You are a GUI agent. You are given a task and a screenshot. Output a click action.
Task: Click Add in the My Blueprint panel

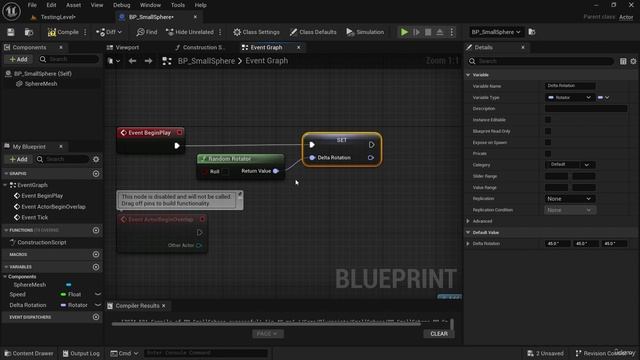click(x=18, y=159)
